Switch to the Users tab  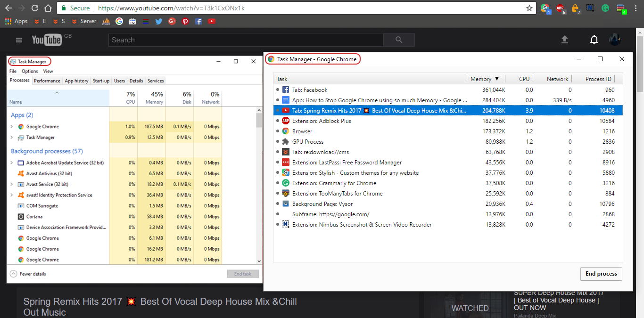click(119, 81)
